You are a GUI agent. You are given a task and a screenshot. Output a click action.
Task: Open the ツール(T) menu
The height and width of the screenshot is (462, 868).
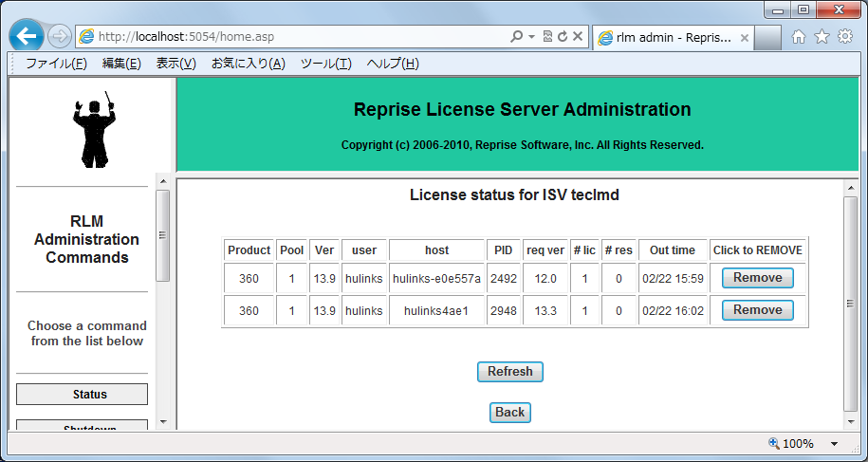(x=326, y=65)
